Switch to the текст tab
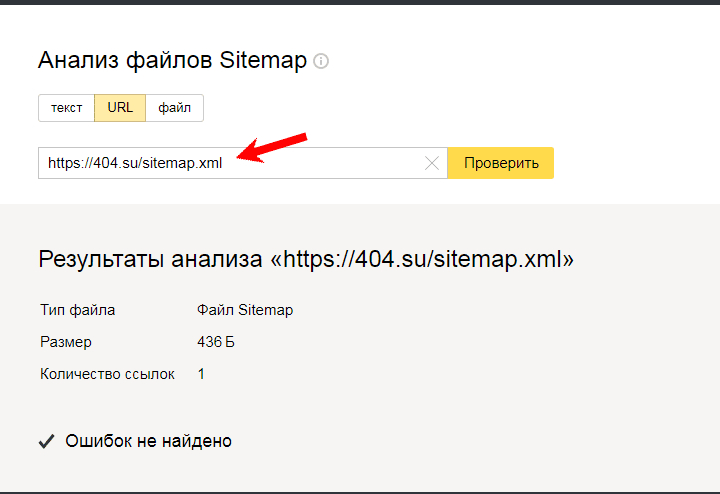720x494 pixels. [67, 108]
